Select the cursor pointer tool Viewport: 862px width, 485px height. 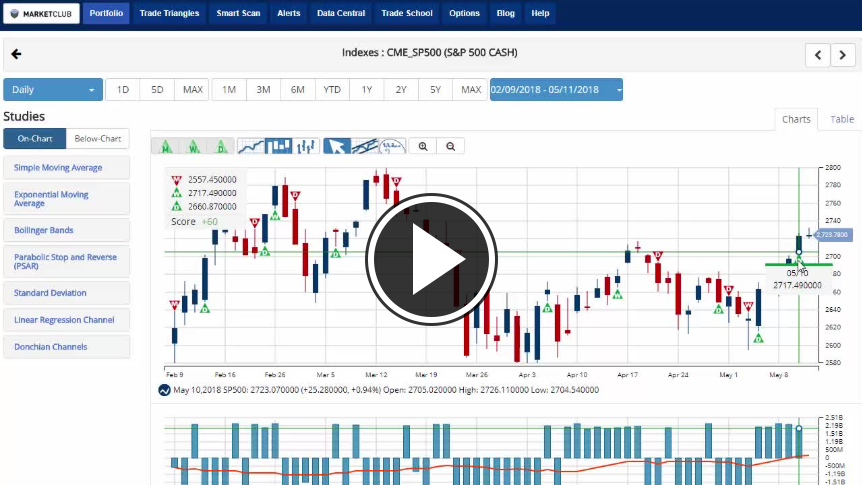tap(337, 146)
